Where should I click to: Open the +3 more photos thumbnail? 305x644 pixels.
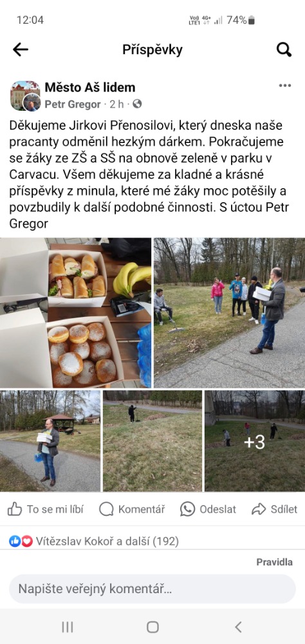255,441
